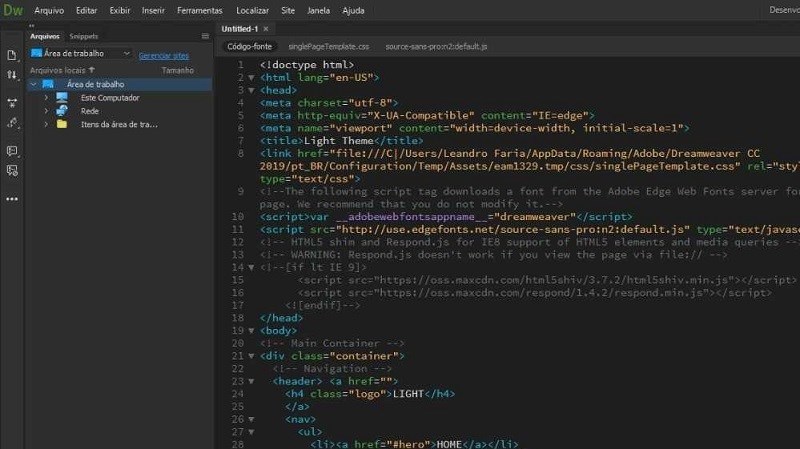Open the Editar menu
The width and height of the screenshot is (800, 449).
click(x=86, y=10)
